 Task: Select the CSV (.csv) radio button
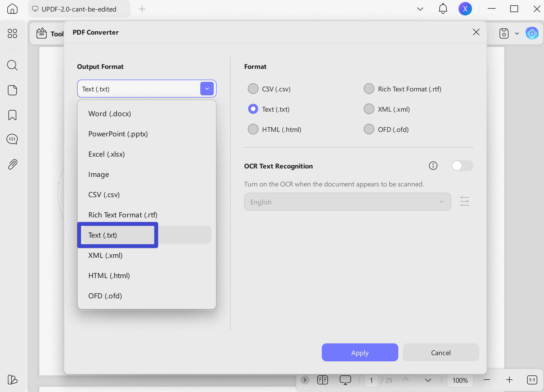[x=253, y=89]
